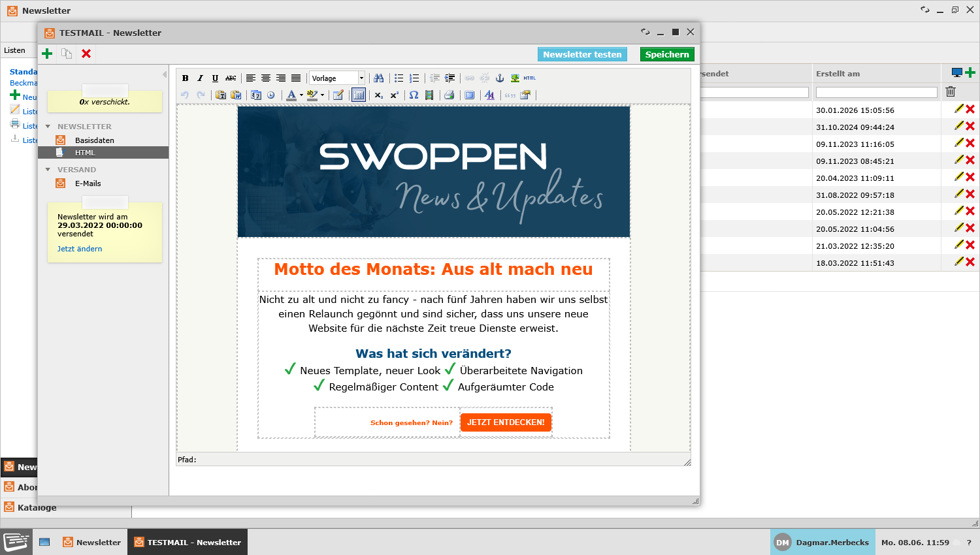Open find and replace binoculars tool

379,78
